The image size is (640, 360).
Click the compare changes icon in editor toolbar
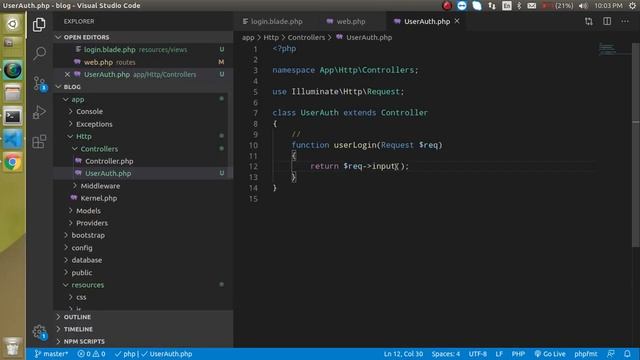tap(589, 21)
